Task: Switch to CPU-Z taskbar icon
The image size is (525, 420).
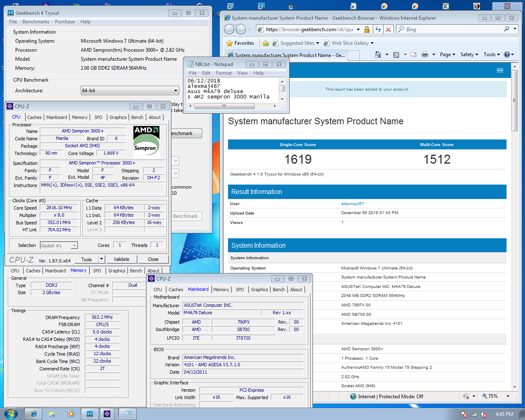Action: pos(107,414)
